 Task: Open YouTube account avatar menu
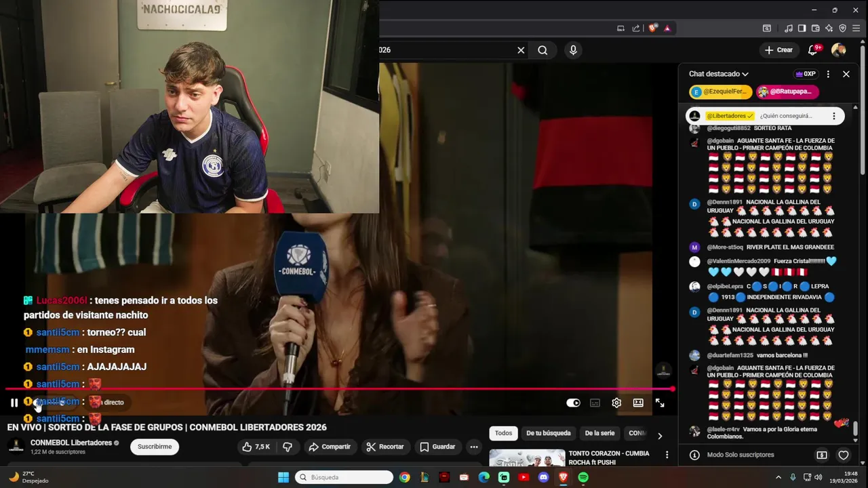click(x=839, y=50)
